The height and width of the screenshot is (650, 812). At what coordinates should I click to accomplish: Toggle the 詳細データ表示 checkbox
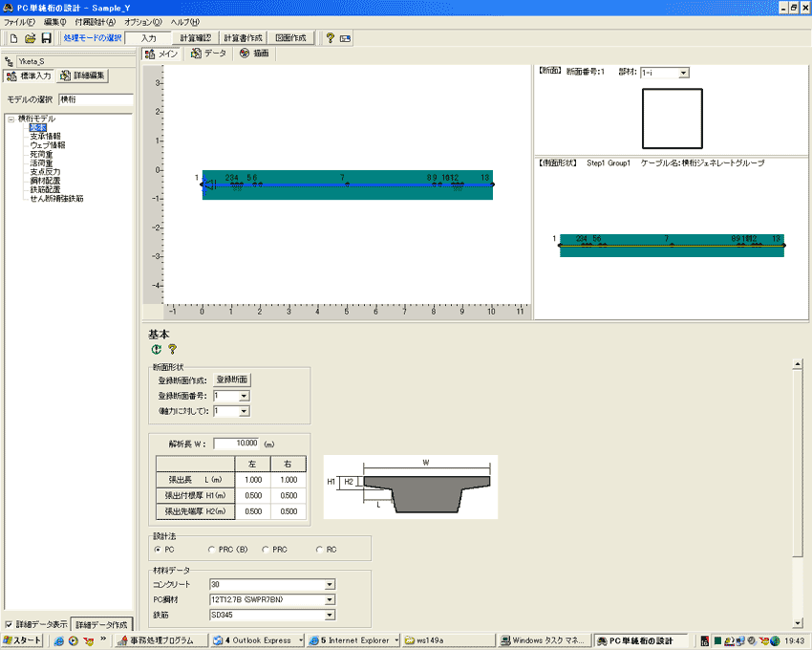coord(9,624)
